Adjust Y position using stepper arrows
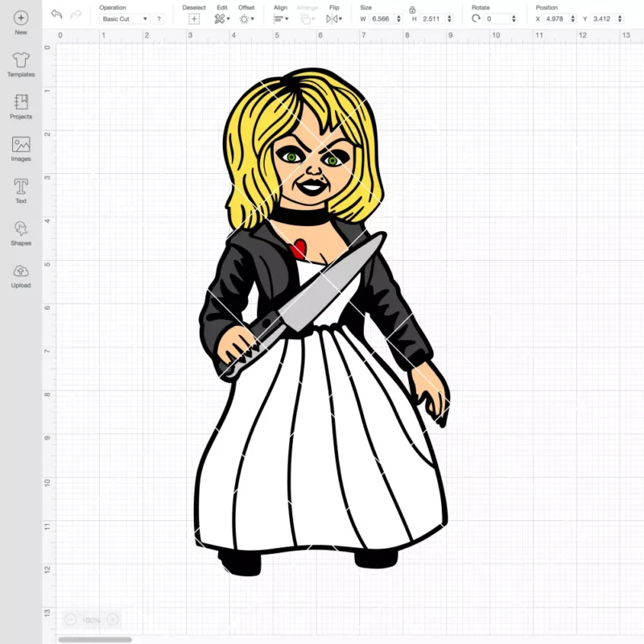644x644 pixels. click(x=620, y=19)
